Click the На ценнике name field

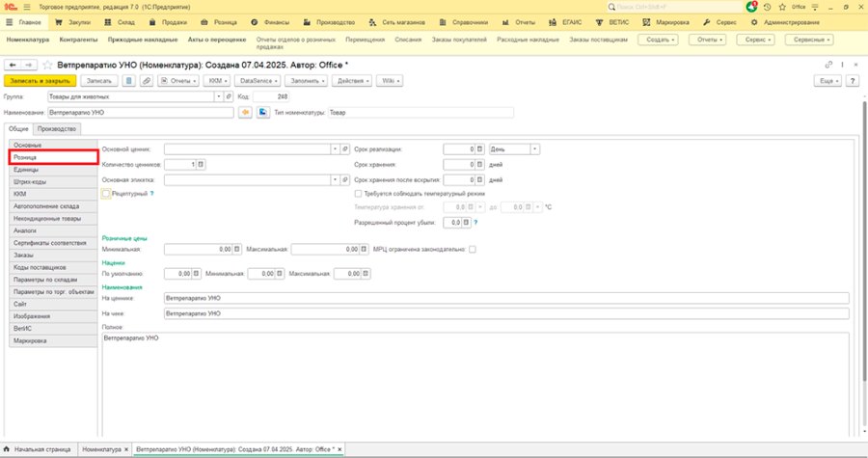point(506,298)
